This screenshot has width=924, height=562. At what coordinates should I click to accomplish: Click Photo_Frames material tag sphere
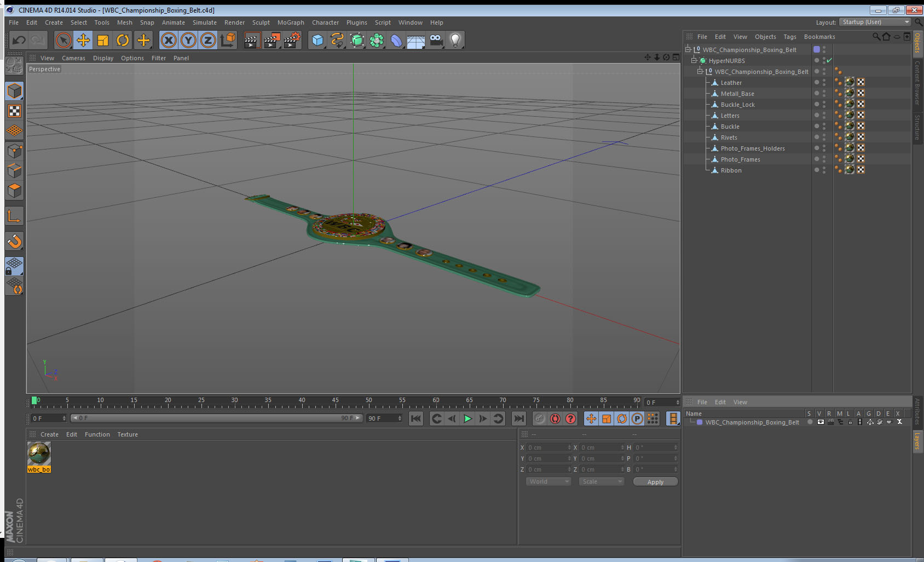[x=850, y=159]
